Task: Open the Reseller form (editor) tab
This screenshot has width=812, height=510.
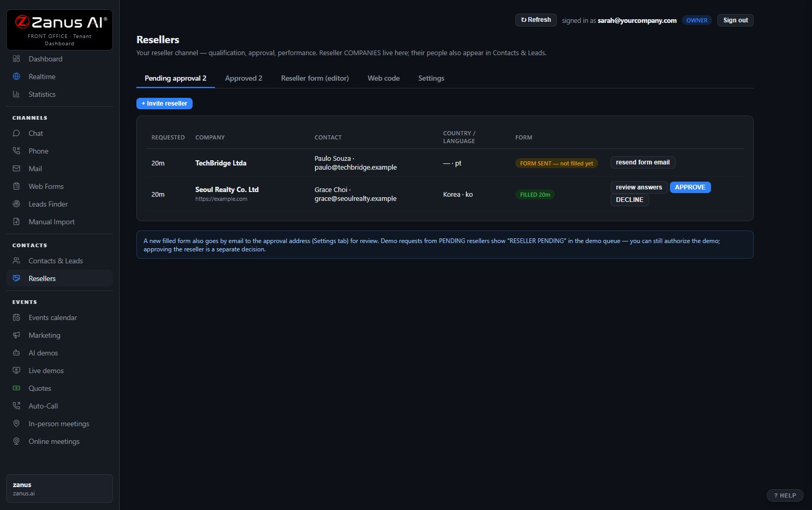Action: coord(315,78)
